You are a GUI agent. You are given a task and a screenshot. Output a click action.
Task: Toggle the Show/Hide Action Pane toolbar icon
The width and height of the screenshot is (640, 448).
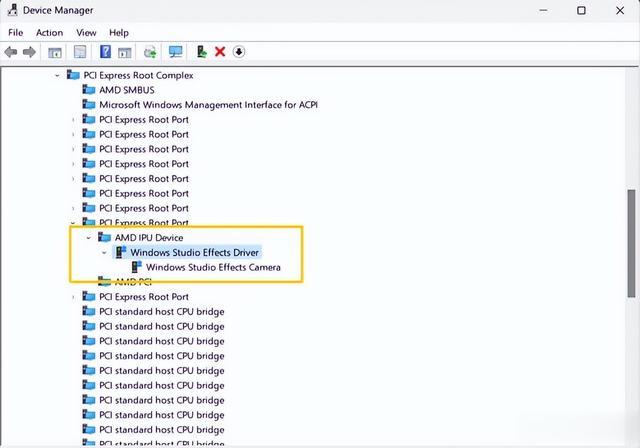pyautogui.click(x=124, y=52)
